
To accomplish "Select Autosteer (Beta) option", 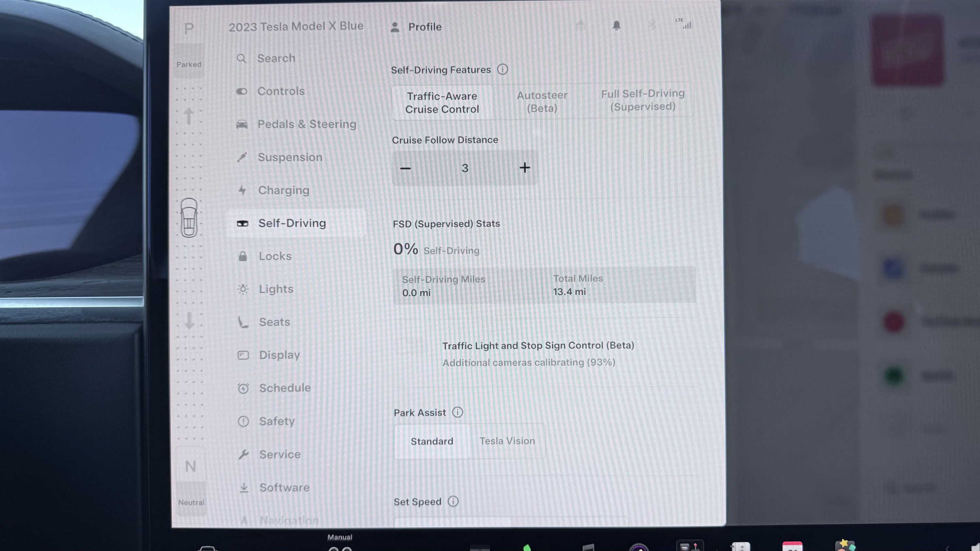I will point(542,102).
